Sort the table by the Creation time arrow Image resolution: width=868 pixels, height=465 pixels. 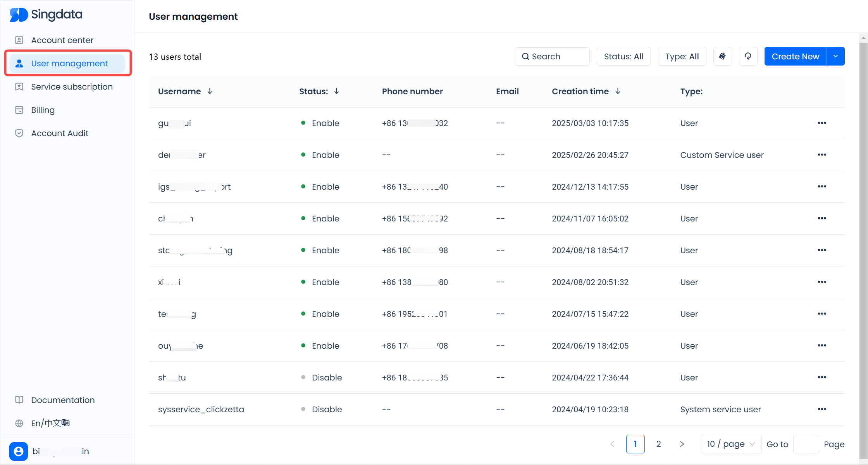pyautogui.click(x=618, y=91)
